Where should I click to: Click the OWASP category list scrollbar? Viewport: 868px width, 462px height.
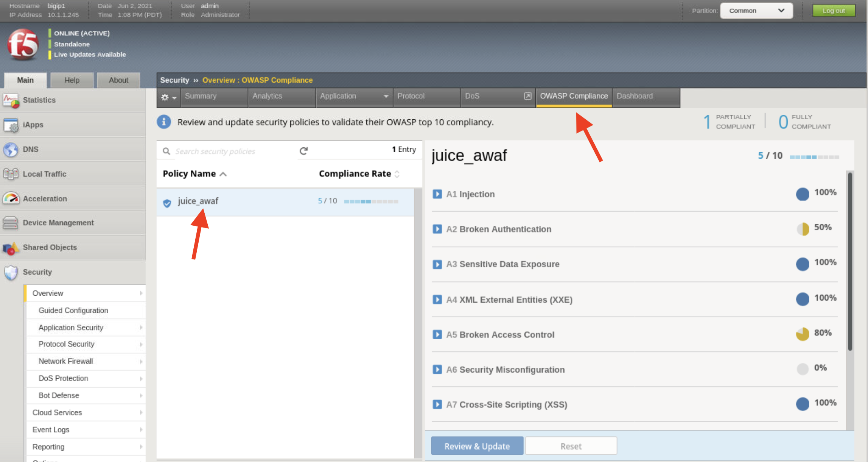tap(850, 261)
